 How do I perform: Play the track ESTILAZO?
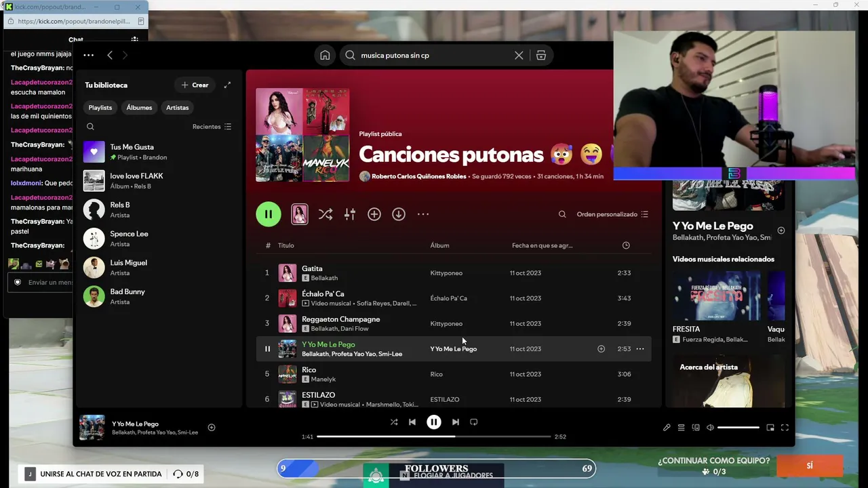point(319,395)
